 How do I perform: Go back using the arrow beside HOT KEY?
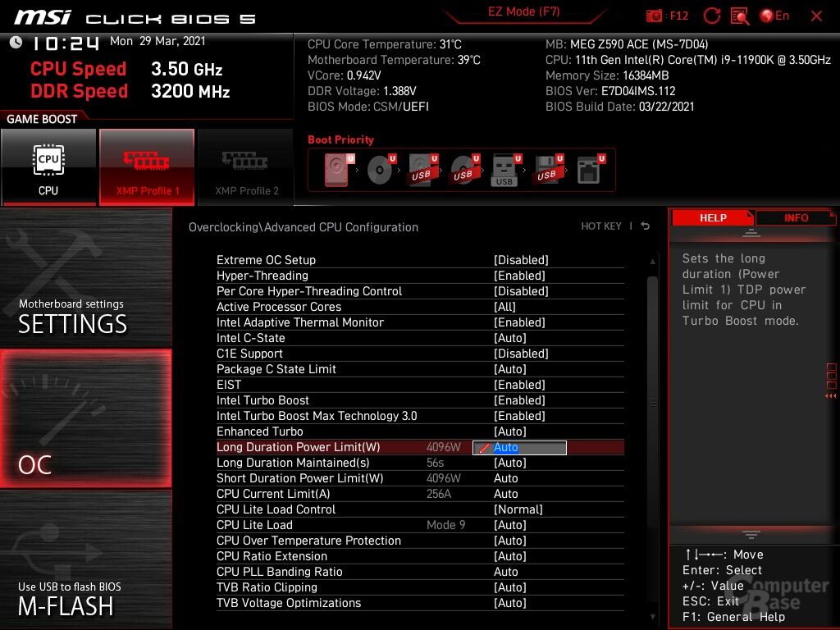point(646,226)
